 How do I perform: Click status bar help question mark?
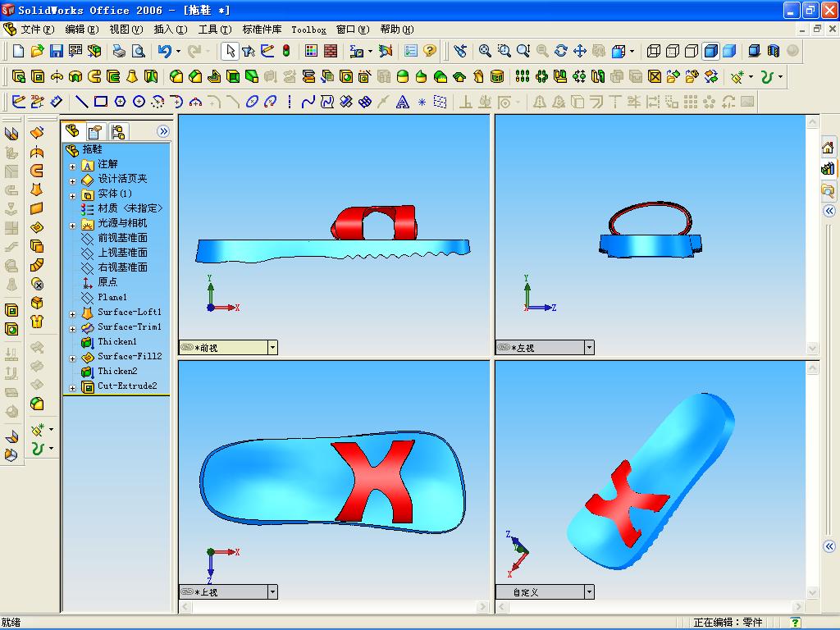(796, 623)
